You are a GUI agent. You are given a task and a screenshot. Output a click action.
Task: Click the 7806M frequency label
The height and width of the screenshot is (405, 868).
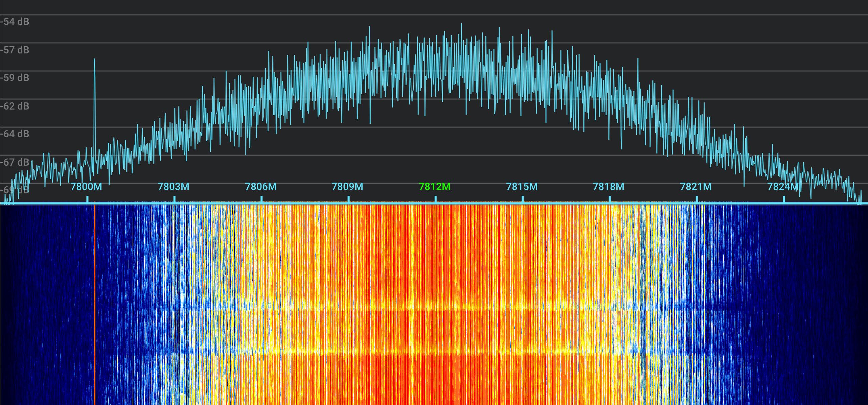point(260,187)
